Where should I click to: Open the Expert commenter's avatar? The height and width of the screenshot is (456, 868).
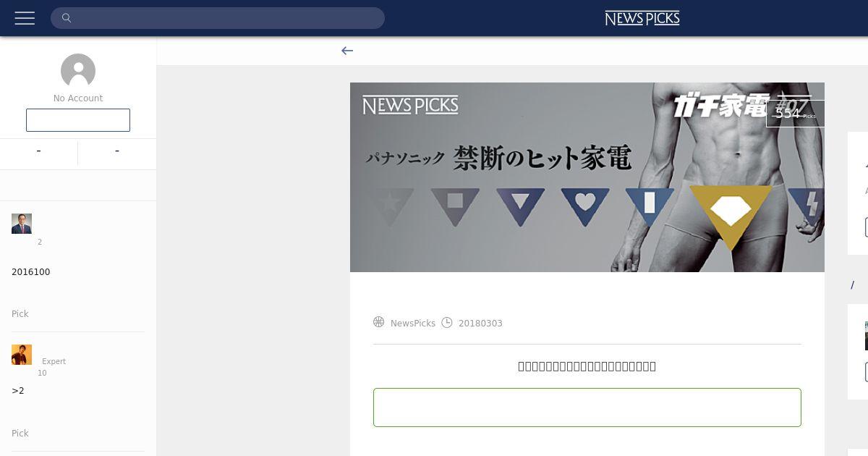[22, 355]
